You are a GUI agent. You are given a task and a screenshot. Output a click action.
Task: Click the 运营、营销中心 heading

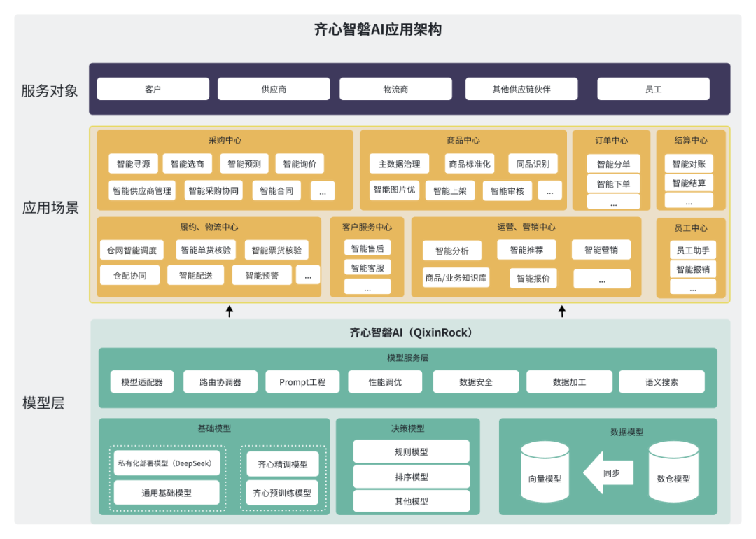point(526,227)
